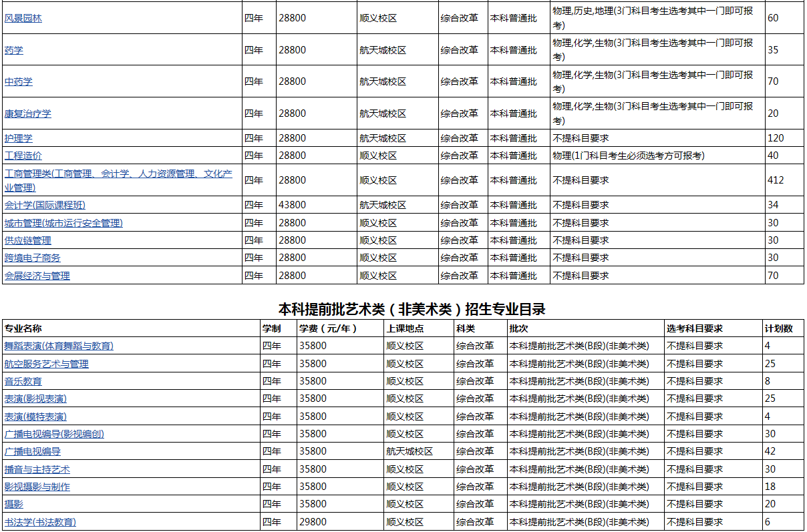Screen dimensions: 807x532
Task: Open the 播音与主持艺术 link
Action: point(37,469)
